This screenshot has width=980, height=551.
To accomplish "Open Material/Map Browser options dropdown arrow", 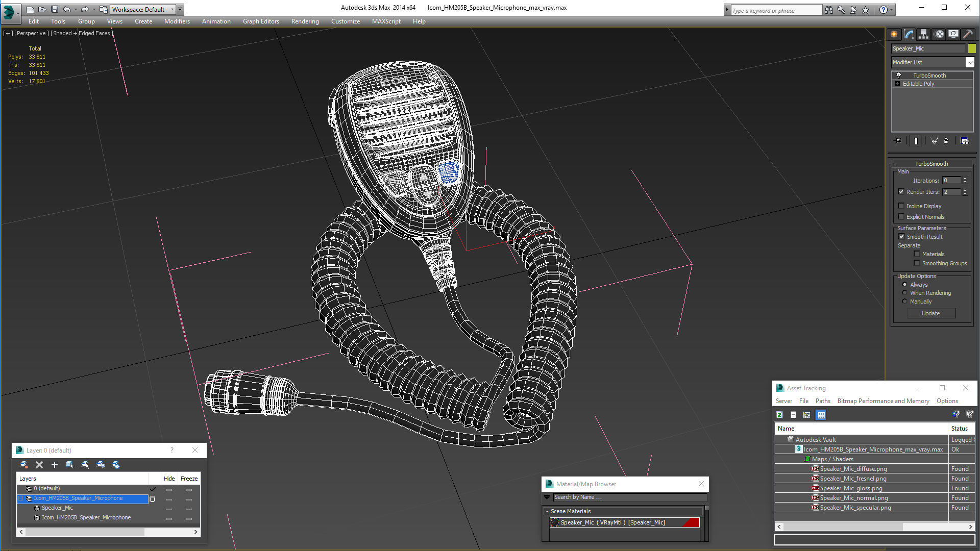I will coord(547,497).
